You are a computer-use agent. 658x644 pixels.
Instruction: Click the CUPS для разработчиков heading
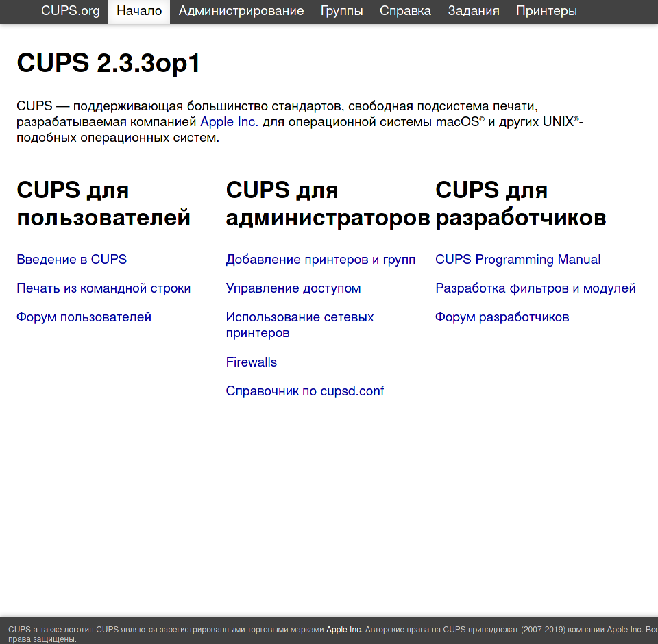pyautogui.click(x=521, y=203)
